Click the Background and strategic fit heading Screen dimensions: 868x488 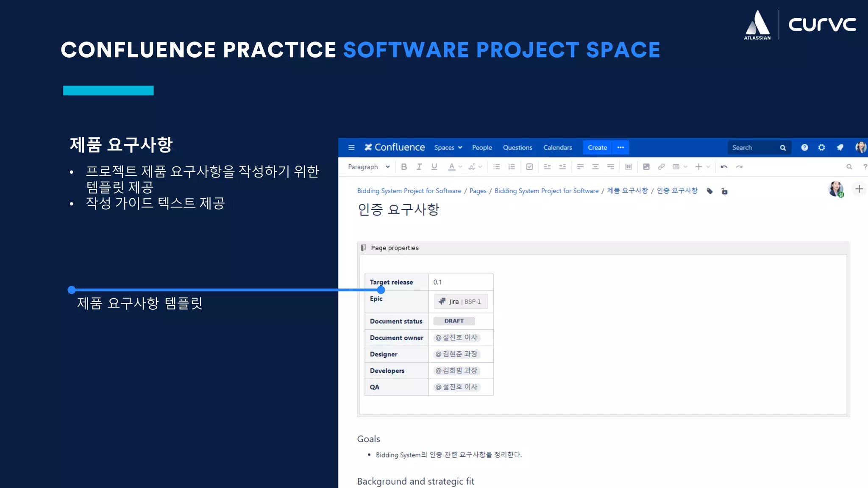pyautogui.click(x=416, y=482)
